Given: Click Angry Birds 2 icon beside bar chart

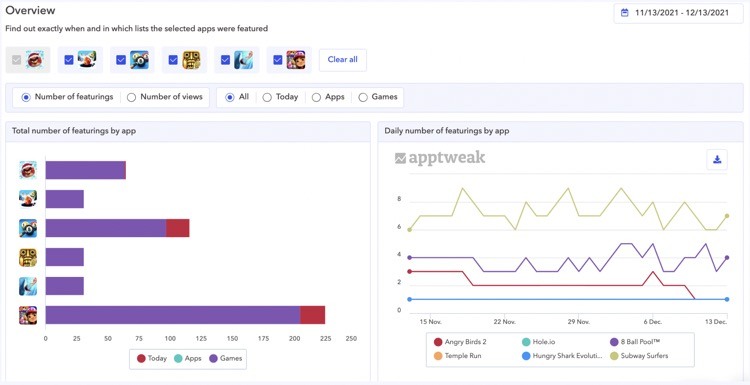Looking at the screenshot, I should (28, 170).
